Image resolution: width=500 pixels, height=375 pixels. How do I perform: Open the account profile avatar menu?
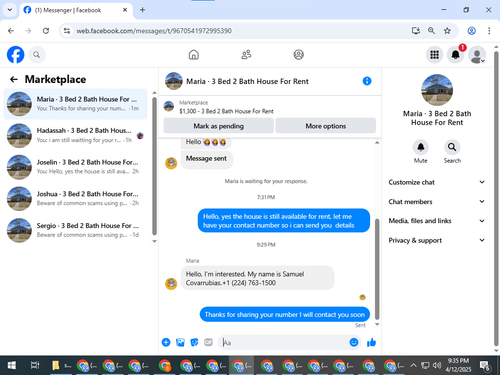click(x=477, y=55)
